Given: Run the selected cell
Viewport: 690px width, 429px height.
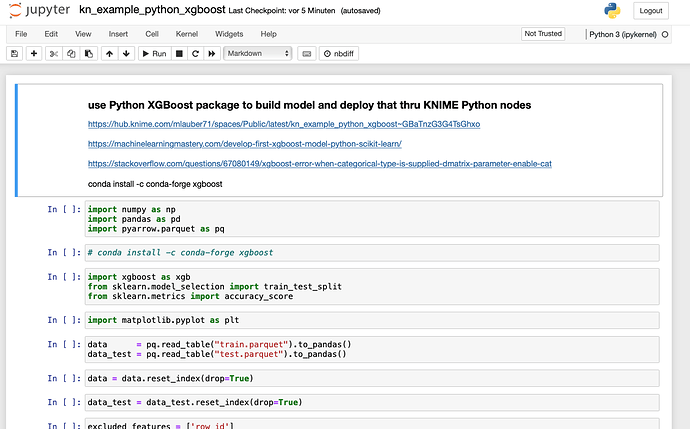Looking at the screenshot, I should pyautogui.click(x=154, y=54).
